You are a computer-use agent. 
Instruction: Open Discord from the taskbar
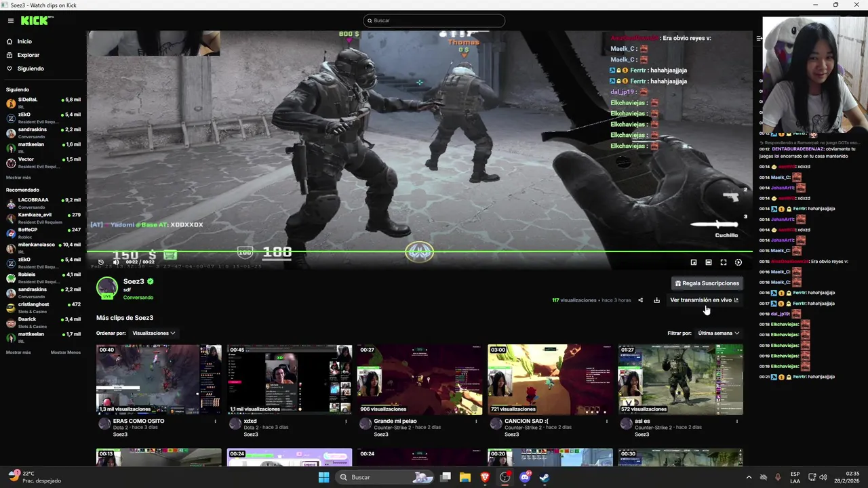[525, 477]
